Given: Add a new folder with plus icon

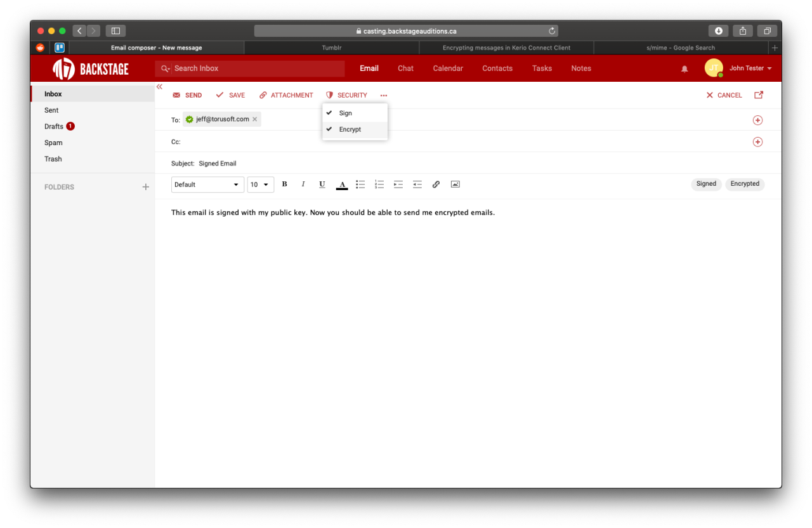Looking at the screenshot, I should 146,187.
